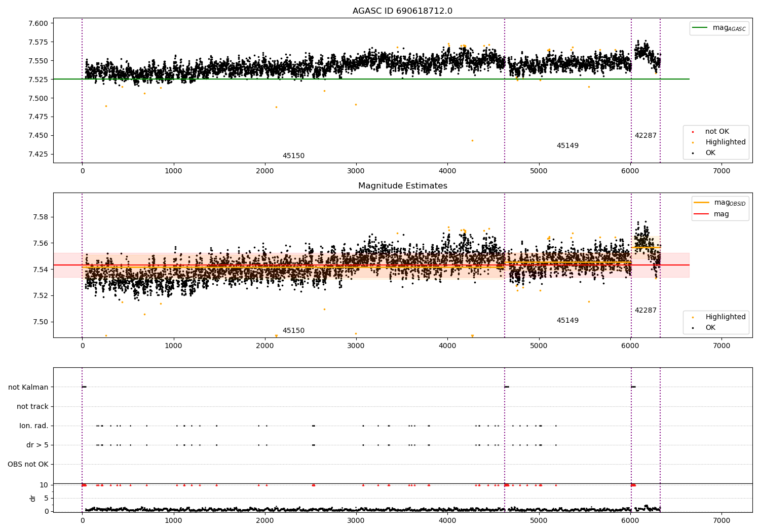Click the 2000 x-tick under the bottom plot
Screen dimensions: 760x532
point(265,521)
